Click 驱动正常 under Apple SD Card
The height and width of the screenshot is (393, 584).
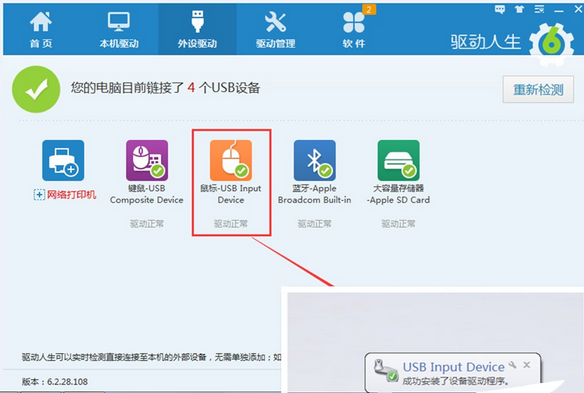399,224
